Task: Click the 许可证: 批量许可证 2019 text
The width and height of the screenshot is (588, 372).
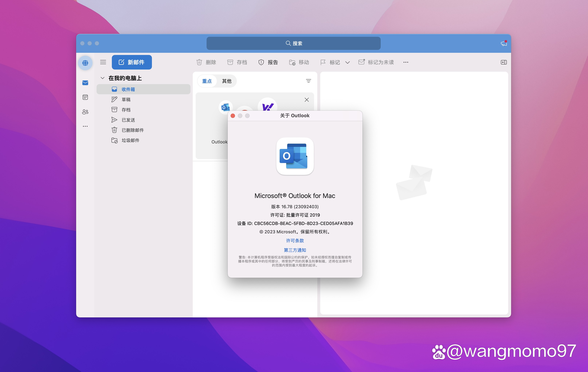Action: pos(295,215)
